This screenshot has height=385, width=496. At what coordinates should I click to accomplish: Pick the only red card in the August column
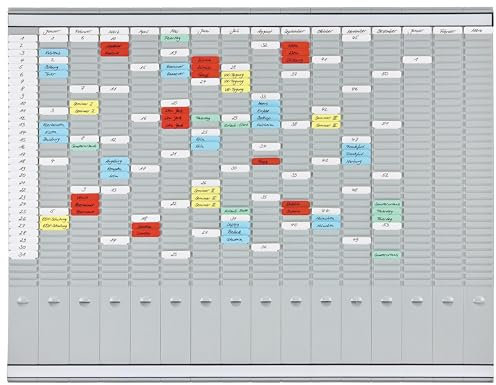[266, 161]
